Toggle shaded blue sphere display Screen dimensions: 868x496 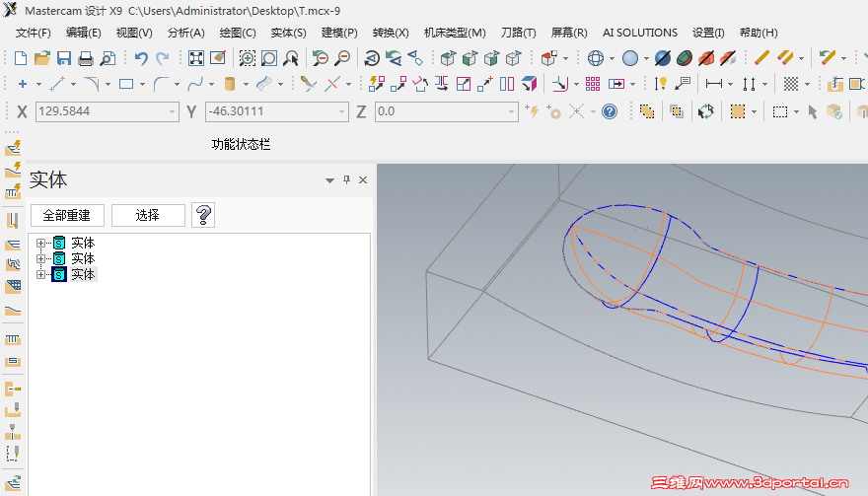tap(630, 58)
